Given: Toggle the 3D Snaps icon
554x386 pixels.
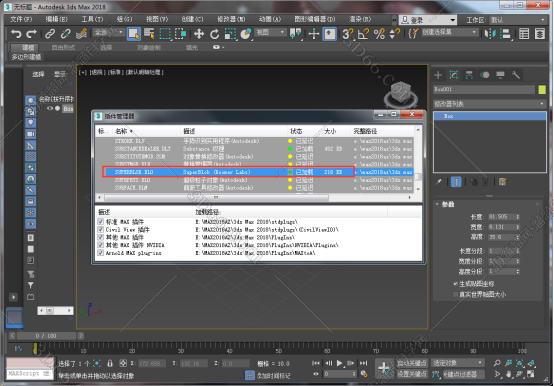Looking at the screenshot, I should (347, 34).
